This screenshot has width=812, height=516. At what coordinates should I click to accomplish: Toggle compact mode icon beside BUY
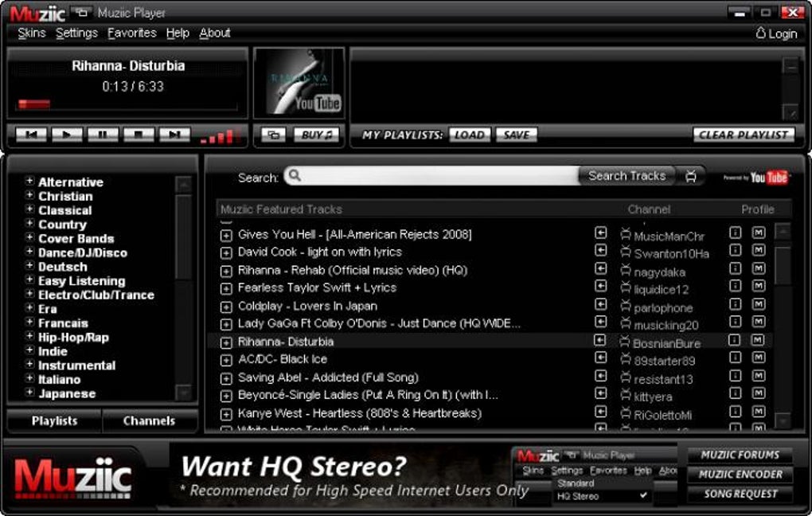273,135
